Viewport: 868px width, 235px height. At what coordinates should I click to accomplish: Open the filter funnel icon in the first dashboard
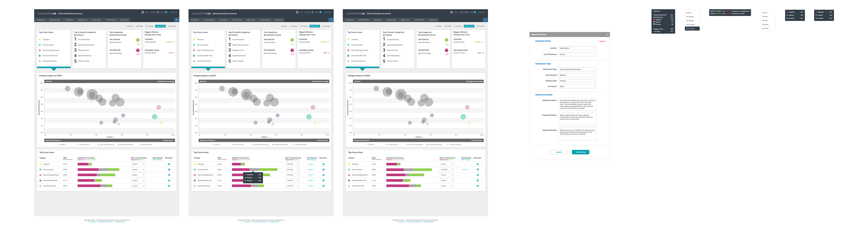[177, 20]
